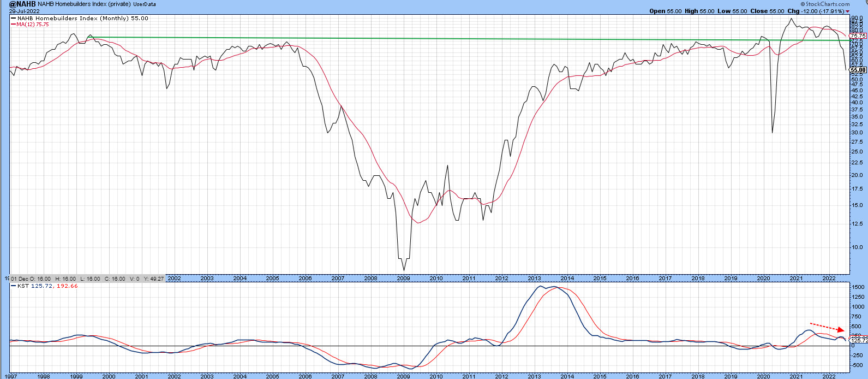Click the black legend marker for NAHB Homebuilders Index
The width and height of the screenshot is (868, 379).
point(13,19)
